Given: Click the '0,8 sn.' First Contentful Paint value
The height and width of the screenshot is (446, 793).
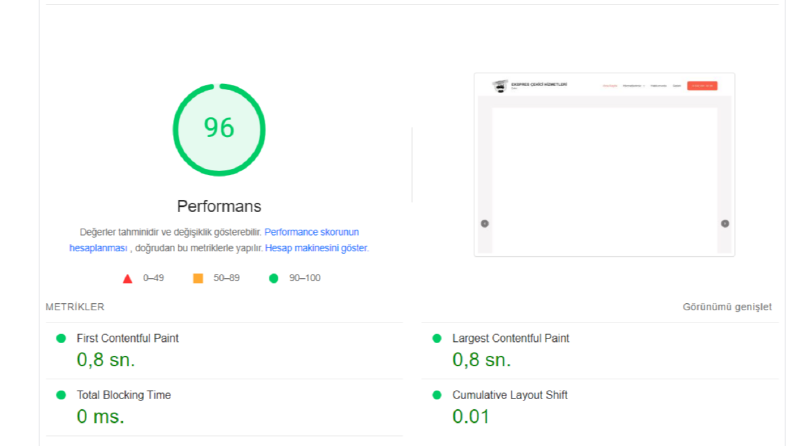Looking at the screenshot, I should pyautogui.click(x=106, y=360).
